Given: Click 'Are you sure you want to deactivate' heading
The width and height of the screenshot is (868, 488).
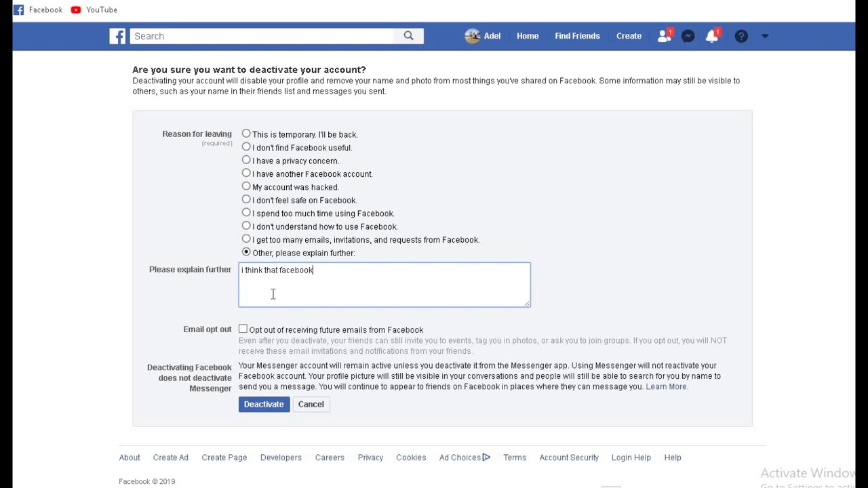Looking at the screenshot, I should 249,70.
